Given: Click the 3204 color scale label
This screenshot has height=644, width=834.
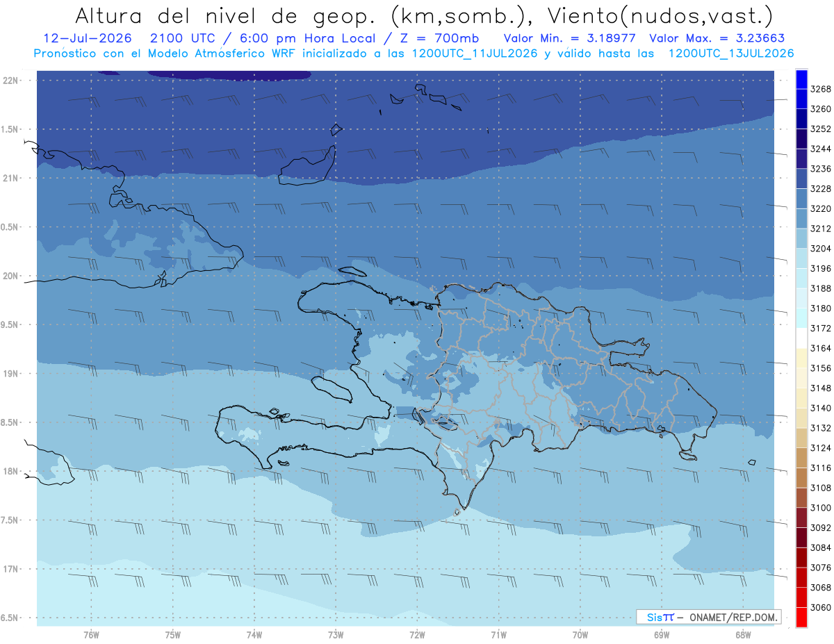Looking at the screenshot, I should click(821, 249).
